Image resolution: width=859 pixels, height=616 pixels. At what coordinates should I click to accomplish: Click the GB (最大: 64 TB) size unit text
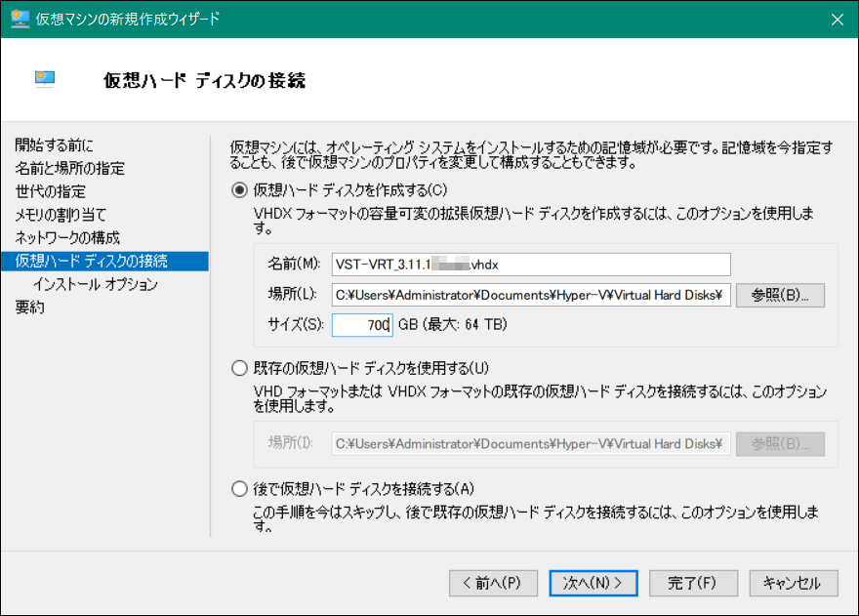tap(453, 324)
